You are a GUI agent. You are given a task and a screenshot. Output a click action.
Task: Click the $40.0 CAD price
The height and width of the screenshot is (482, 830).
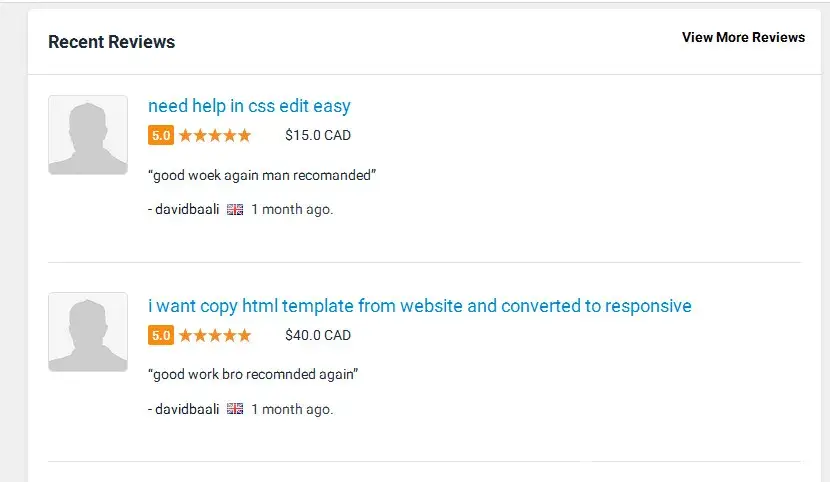(x=318, y=335)
